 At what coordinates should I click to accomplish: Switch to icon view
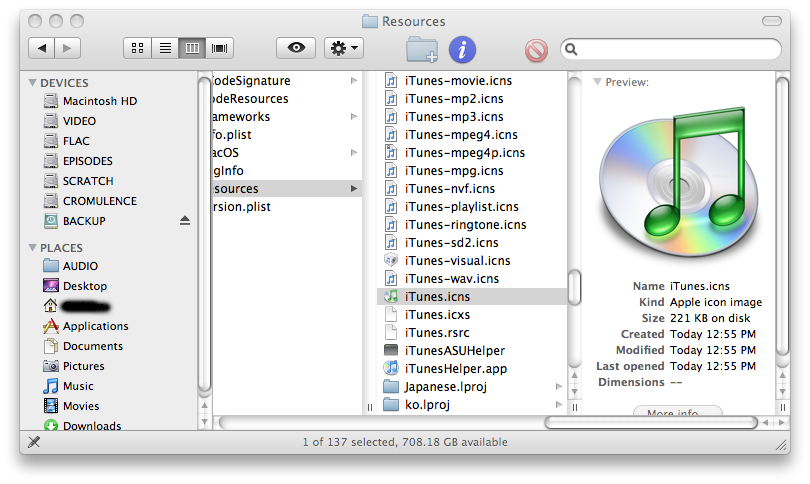137,48
